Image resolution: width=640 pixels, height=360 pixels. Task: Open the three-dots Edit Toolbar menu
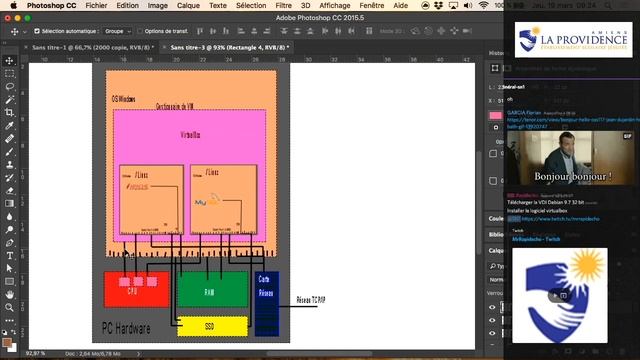coord(9,320)
